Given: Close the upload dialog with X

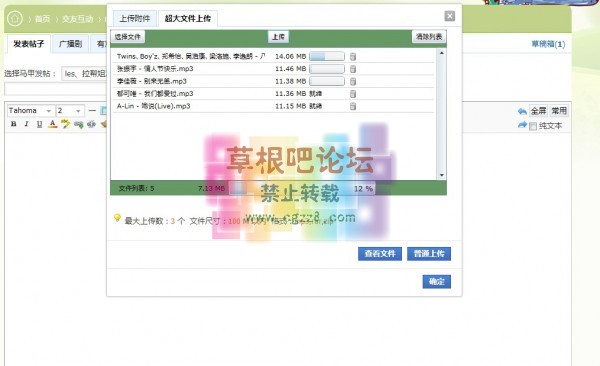Looking at the screenshot, I should tap(450, 16).
